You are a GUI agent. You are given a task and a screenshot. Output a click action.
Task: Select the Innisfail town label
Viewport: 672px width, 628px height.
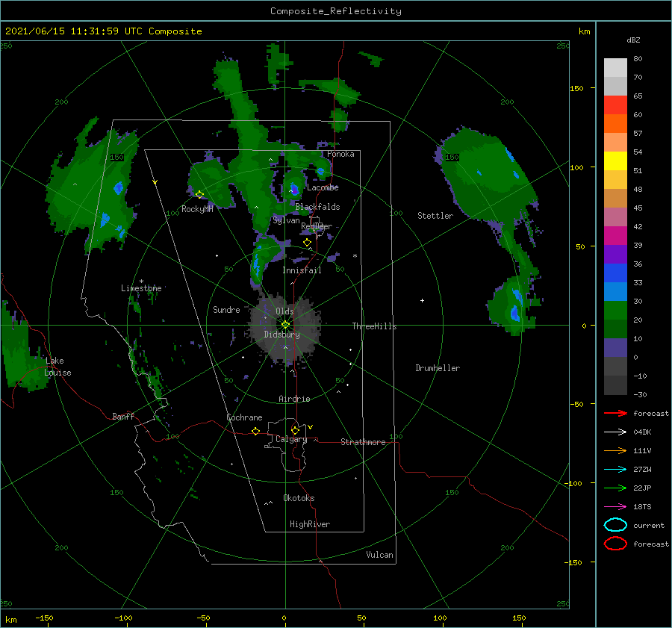(302, 270)
